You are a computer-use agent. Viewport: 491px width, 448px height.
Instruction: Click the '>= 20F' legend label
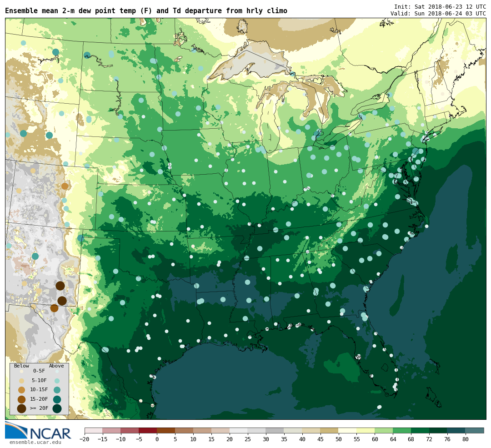(x=39, y=408)
